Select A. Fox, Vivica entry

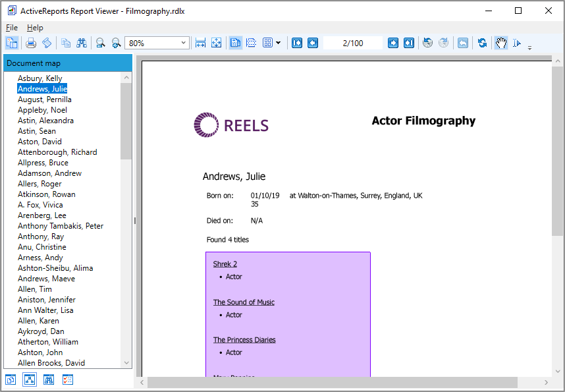[40, 204]
